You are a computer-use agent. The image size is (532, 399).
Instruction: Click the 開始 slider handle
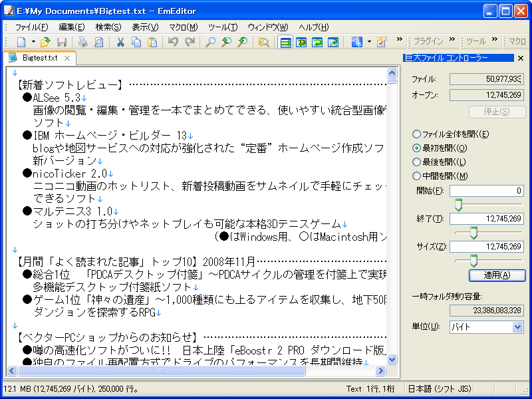click(x=458, y=205)
